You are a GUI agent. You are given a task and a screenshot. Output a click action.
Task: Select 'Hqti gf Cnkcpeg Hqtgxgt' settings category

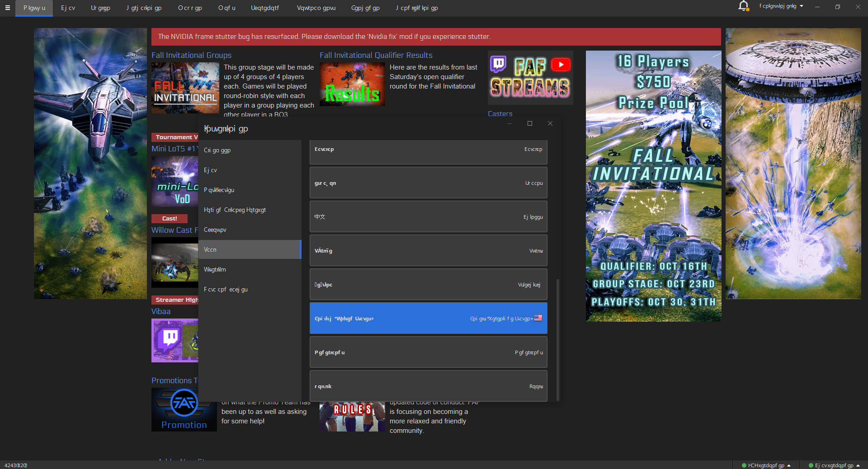pyautogui.click(x=250, y=210)
